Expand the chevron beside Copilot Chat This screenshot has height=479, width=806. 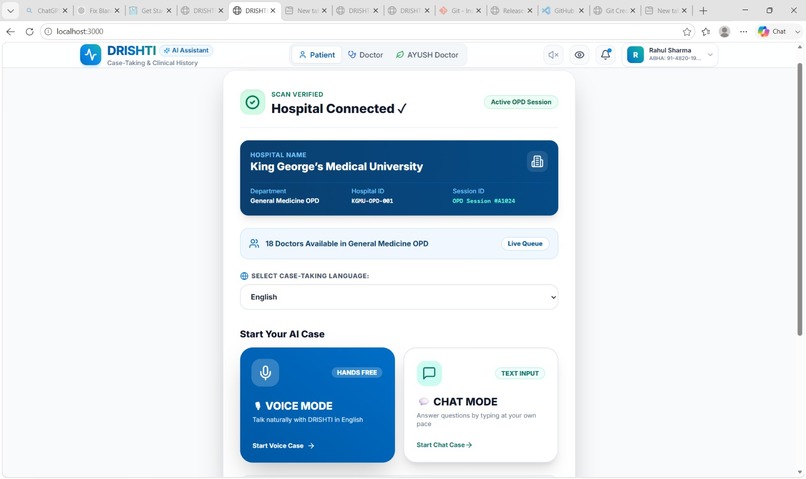click(x=797, y=32)
